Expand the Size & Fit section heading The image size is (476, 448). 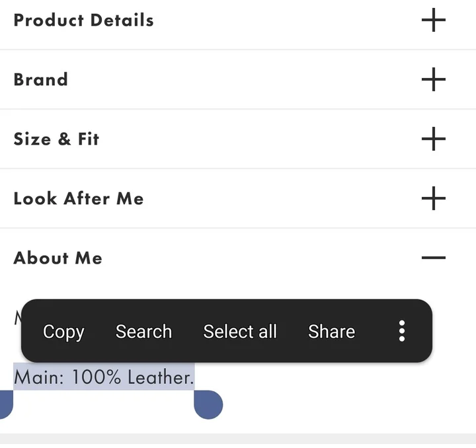coord(57,139)
